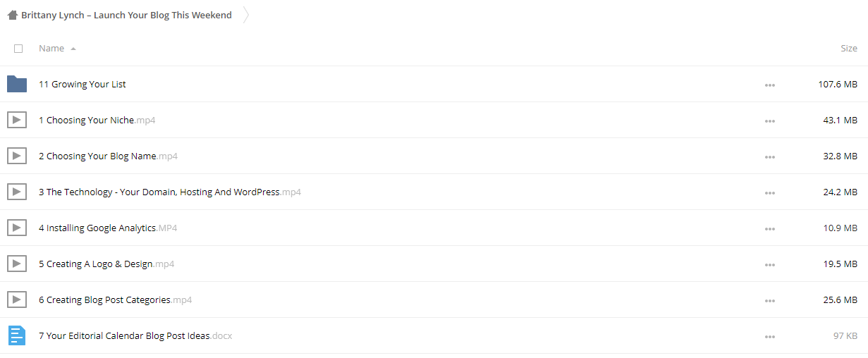Click video icon for Creating A Logo & Design
868x358 pixels.
pyautogui.click(x=17, y=264)
